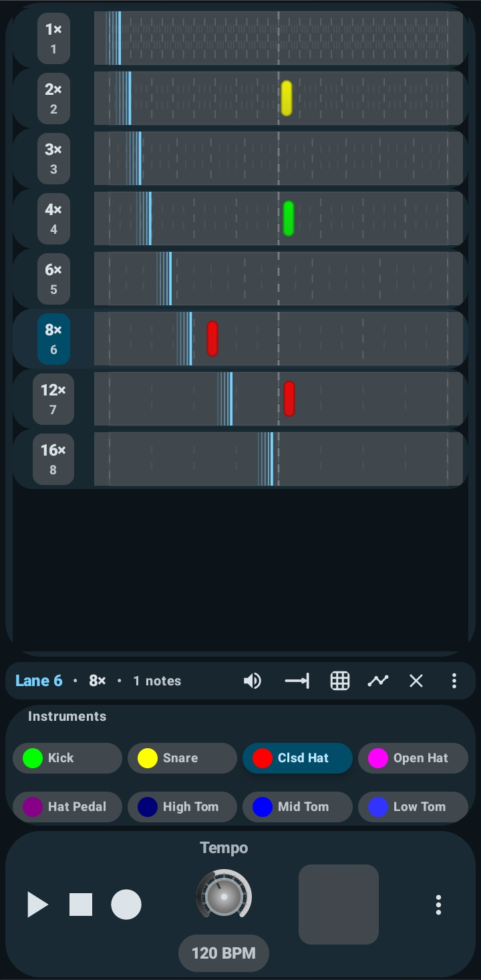Click the snap-to-bar icon in the lane toolbar
The height and width of the screenshot is (980, 481).
coord(297,680)
